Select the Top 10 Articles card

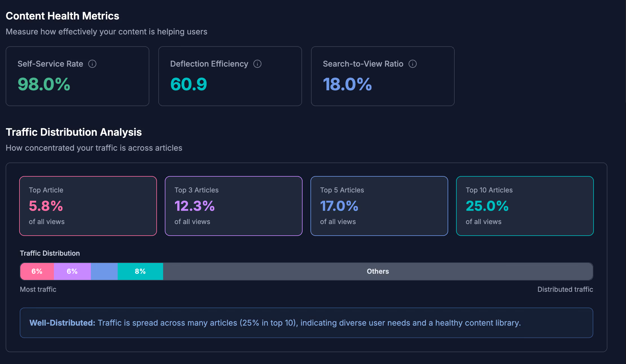coord(525,206)
